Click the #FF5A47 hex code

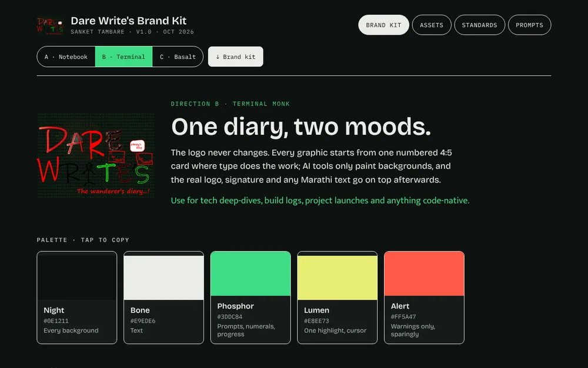pyautogui.click(x=403, y=317)
